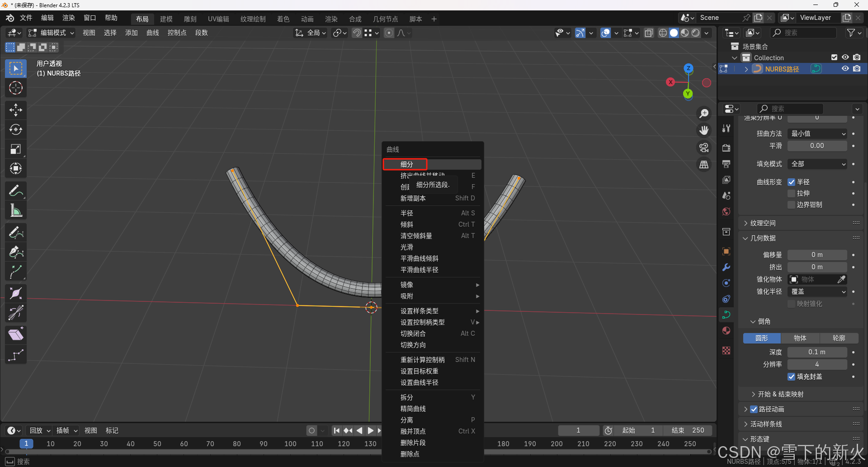Image resolution: width=868 pixels, height=467 pixels.
Task: Switch to the 建模 workspace tab
Action: click(x=166, y=19)
